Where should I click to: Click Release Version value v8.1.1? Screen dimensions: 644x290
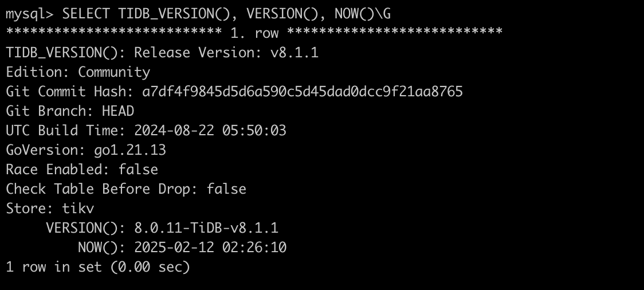(294, 53)
